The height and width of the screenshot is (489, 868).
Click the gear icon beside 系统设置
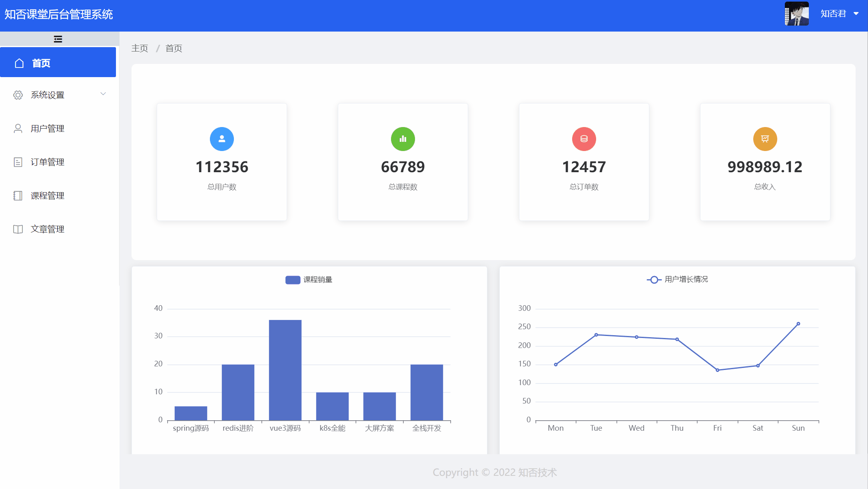[x=18, y=95]
